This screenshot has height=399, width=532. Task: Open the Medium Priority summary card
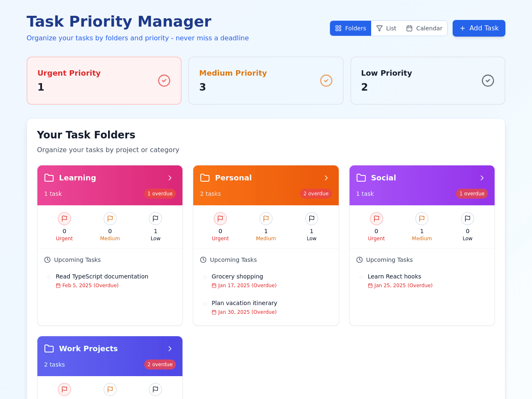tap(266, 81)
